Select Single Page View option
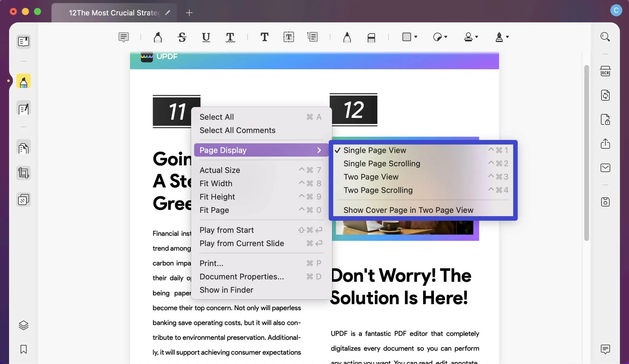This screenshot has width=629, height=364. (375, 150)
